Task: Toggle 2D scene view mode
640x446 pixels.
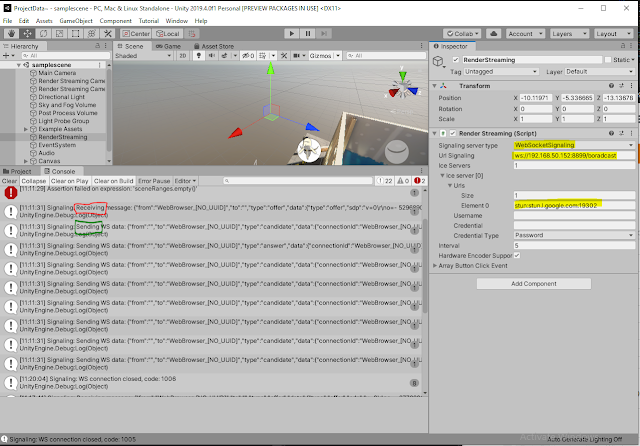Action: click(x=182, y=55)
